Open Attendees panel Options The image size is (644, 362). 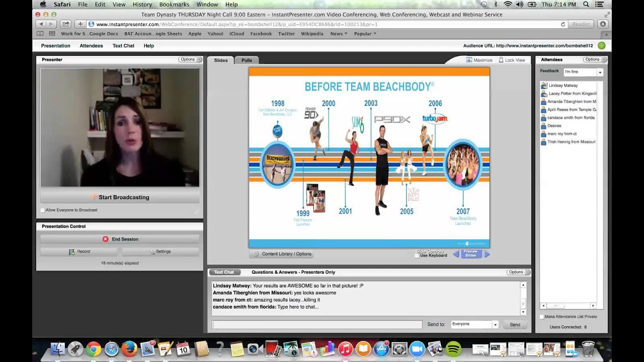pyautogui.click(x=595, y=59)
